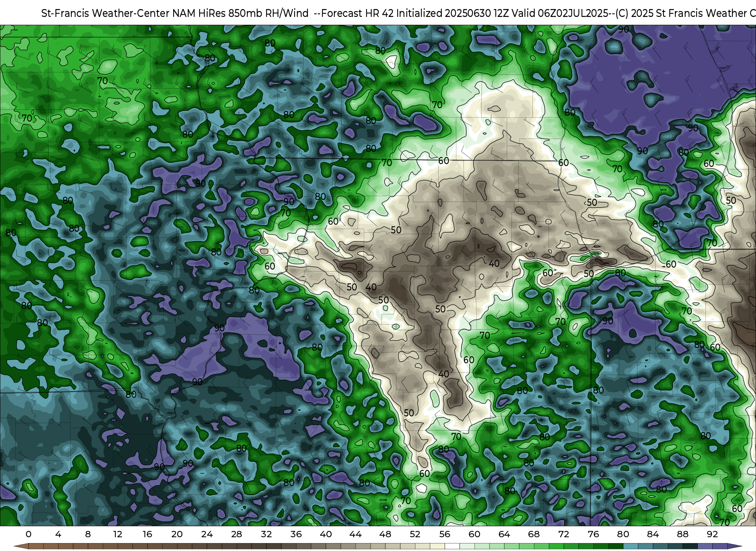Click the '40' label on the color scale
Viewport: 756px width, 551px height.
point(326,534)
